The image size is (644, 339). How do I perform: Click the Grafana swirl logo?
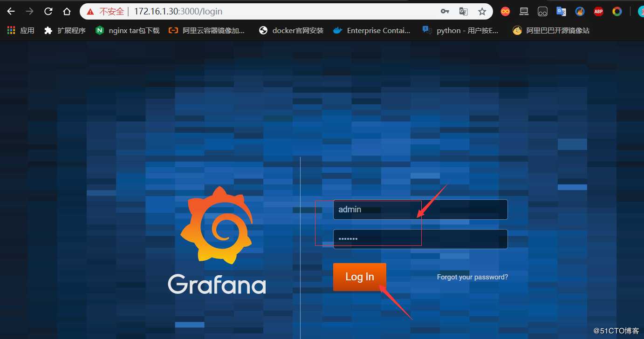(x=217, y=225)
